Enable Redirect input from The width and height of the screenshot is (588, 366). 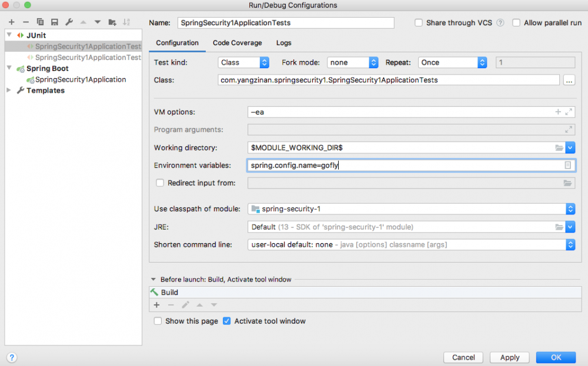point(159,183)
